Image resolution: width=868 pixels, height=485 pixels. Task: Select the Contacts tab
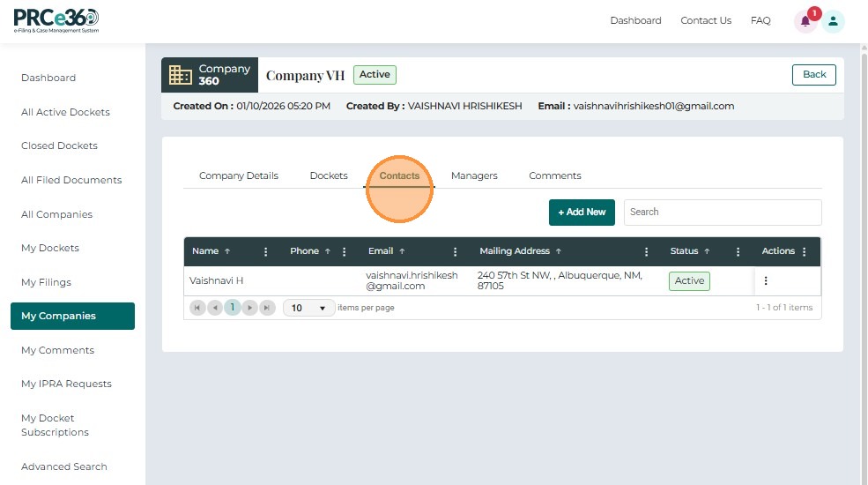click(x=399, y=175)
